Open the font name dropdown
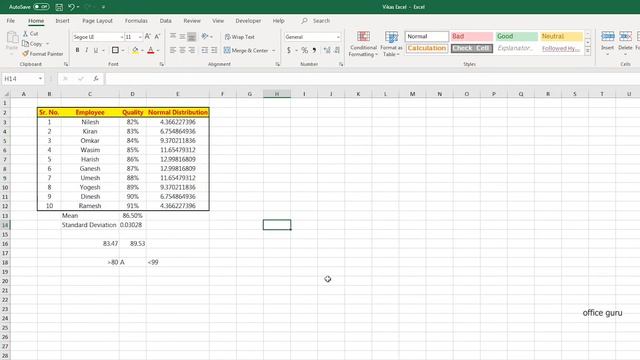640x360 pixels. (122, 37)
